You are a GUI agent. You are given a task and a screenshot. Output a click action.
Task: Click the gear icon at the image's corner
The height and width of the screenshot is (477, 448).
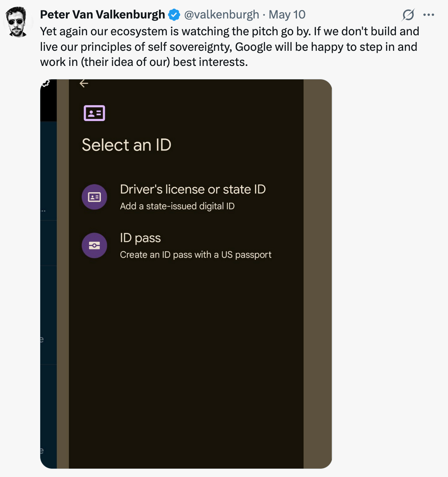[x=46, y=83]
